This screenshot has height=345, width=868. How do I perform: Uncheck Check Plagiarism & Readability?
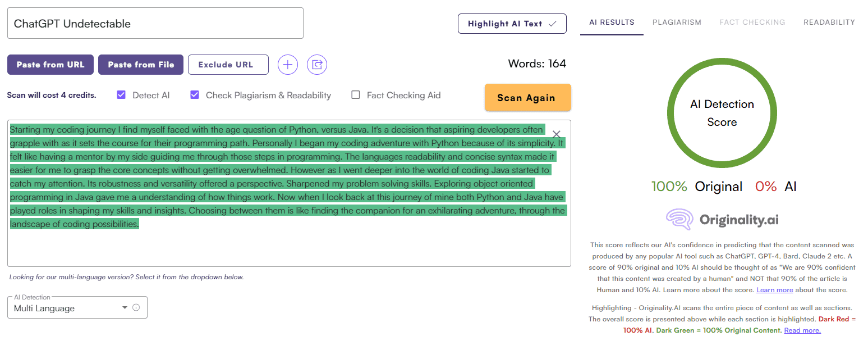click(x=195, y=95)
